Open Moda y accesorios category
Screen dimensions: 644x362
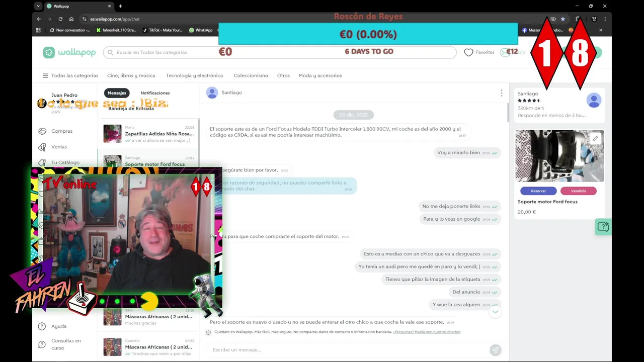point(320,75)
